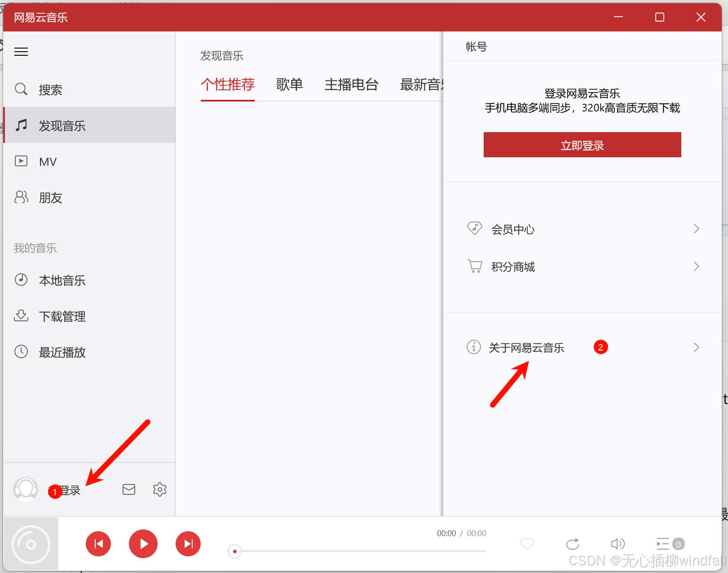Maximize the 网易云音乐 window
728x573 pixels.
point(660,17)
